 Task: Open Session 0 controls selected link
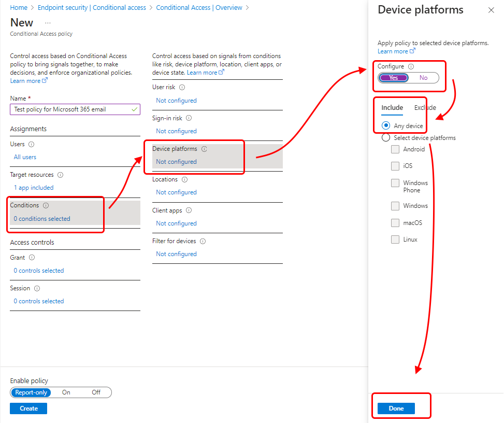(x=38, y=301)
